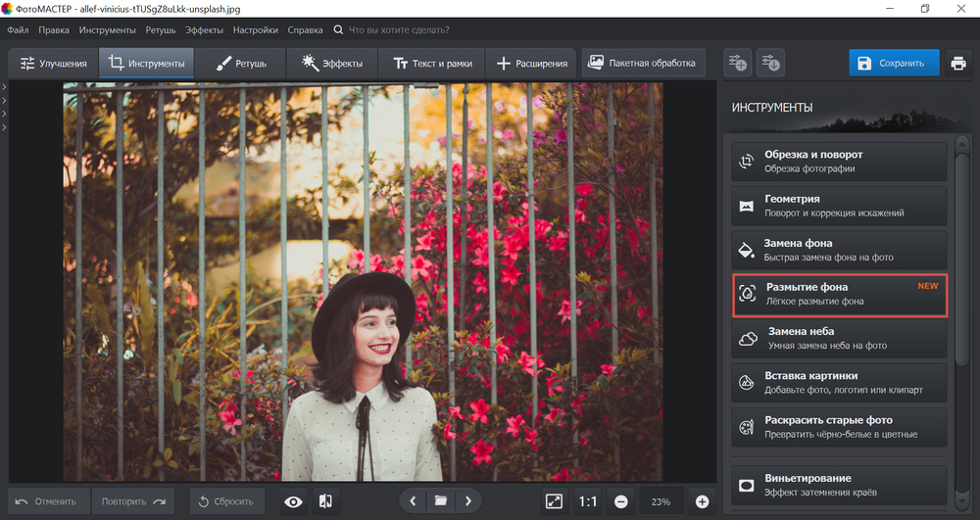Viewport: 980px width, 520px height.
Task: Expand the first left side panel arrow
Action: (4, 88)
